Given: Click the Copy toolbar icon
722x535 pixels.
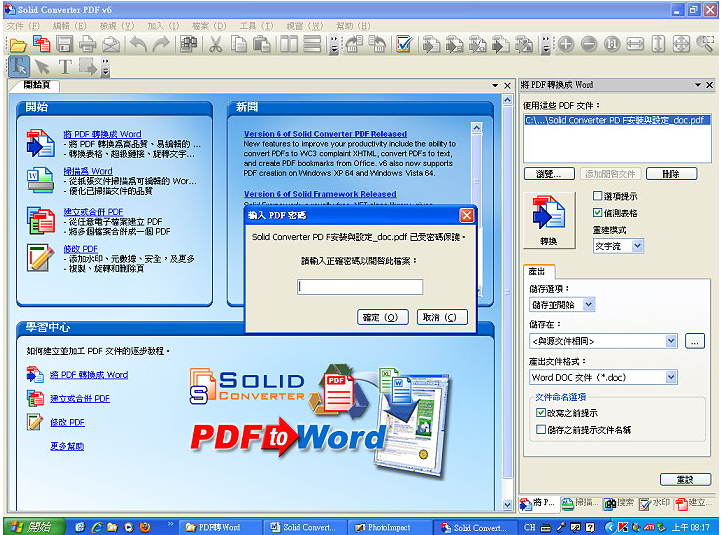Looking at the screenshot, I should [x=239, y=45].
